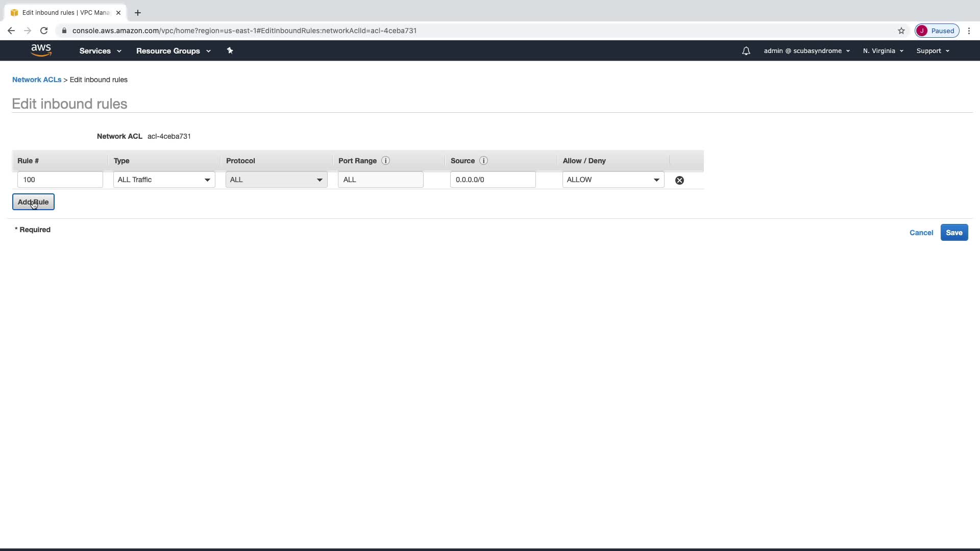Go back using browser back arrow
The image size is (980, 551).
(11, 31)
